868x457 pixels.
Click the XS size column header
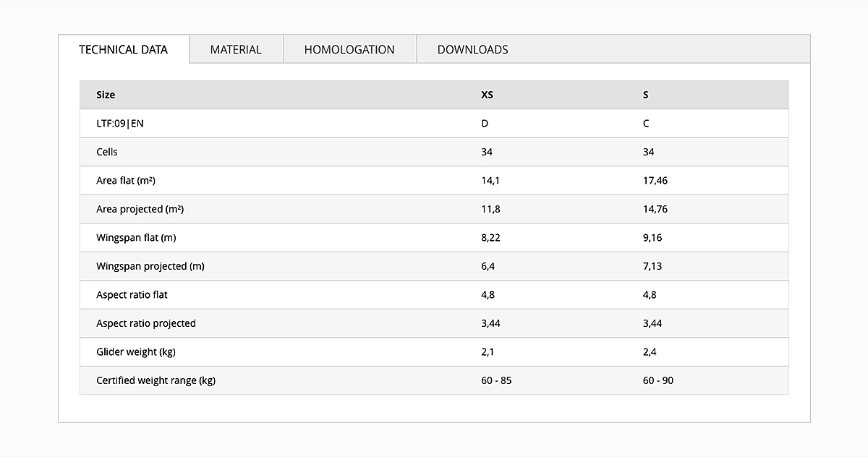click(488, 95)
